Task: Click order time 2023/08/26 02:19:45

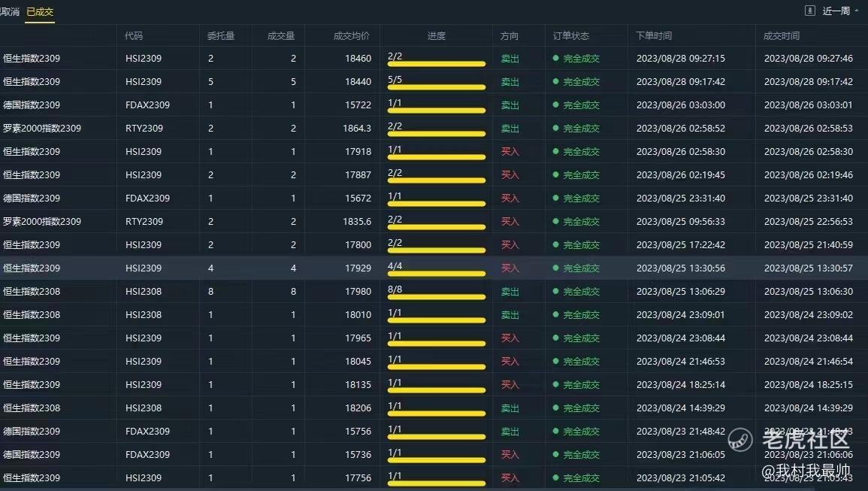Action: tap(680, 174)
